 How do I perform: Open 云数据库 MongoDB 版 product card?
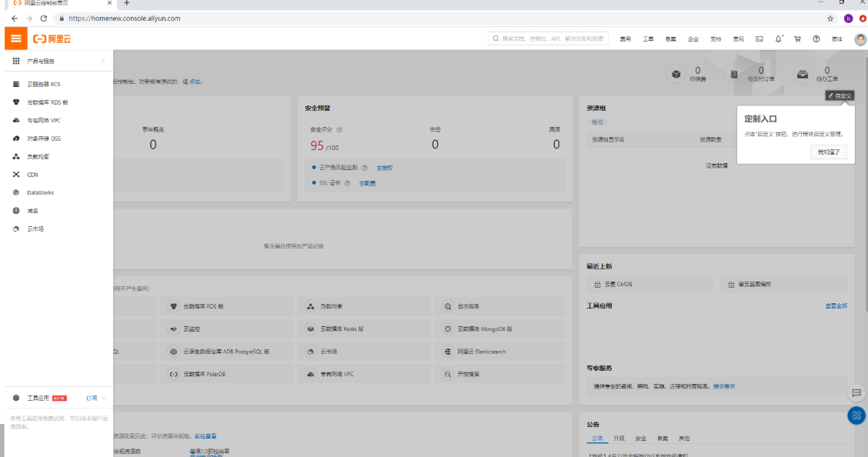tap(501, 329)
